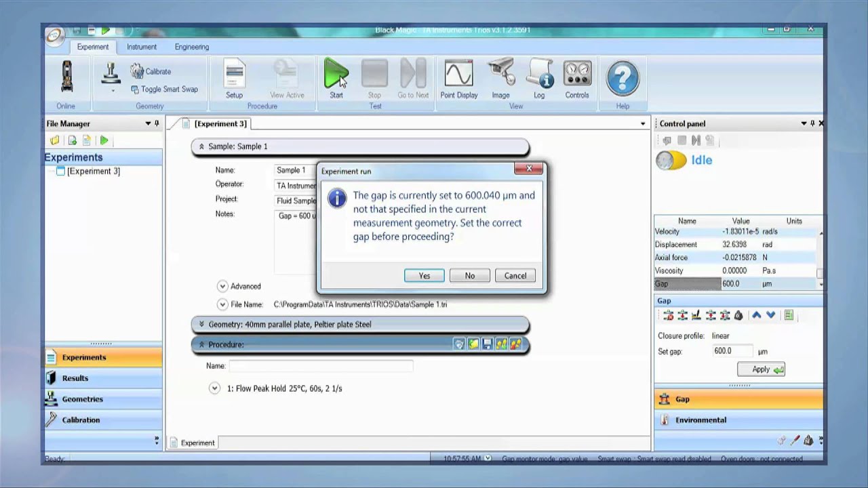868x488 pixels.
Task: Click the green Start test button
Action: [336, 79]
